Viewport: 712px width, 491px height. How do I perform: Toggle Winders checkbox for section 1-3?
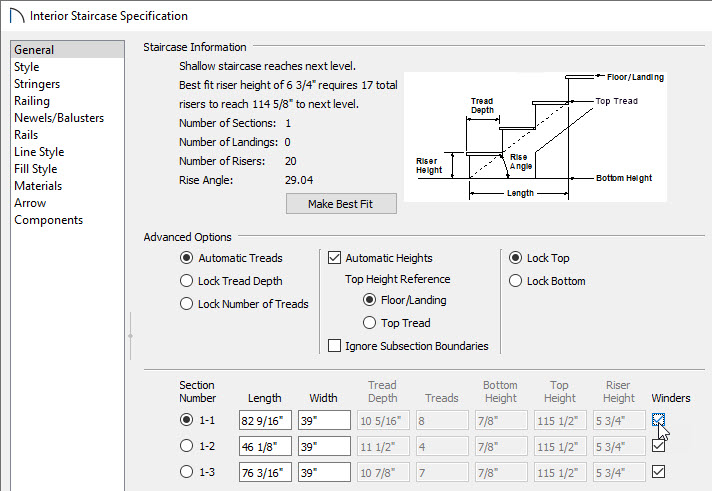click(658, 471)
